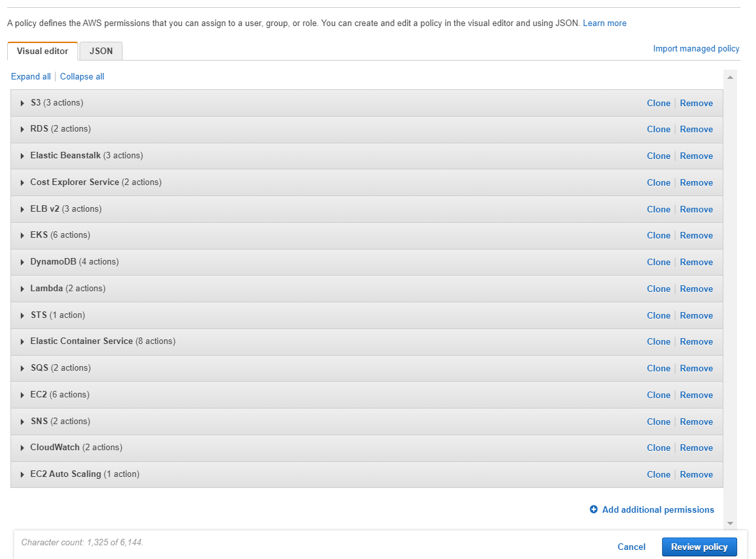Expand the SNS row arrow
Image resolution: width=756 pixels, height=559 pixels.
pos(22,422)
